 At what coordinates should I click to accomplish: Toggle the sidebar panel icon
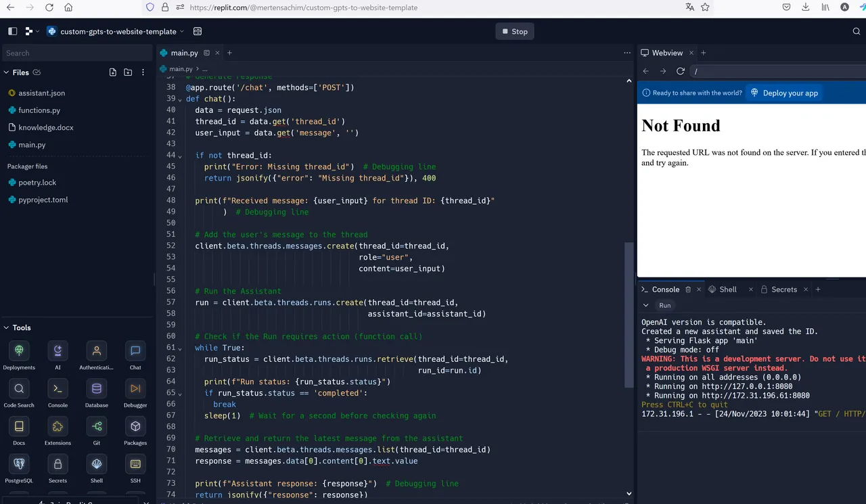(12, 31)
